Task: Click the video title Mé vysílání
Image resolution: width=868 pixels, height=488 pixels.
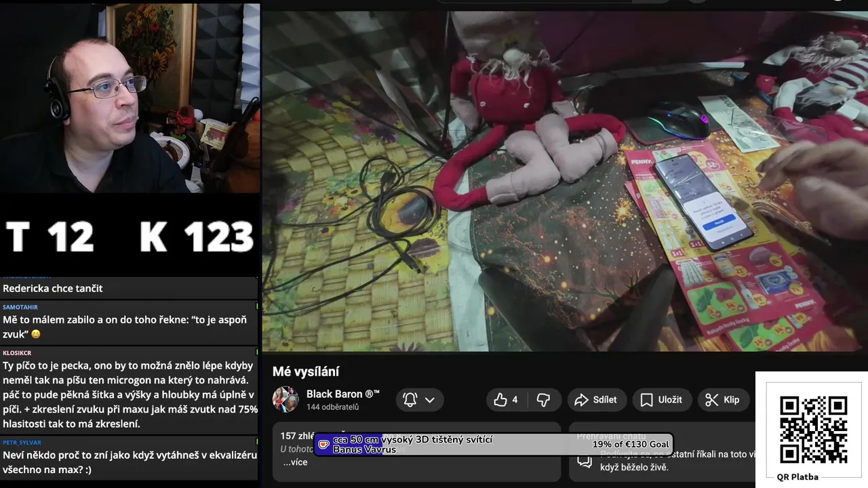Action: pyautogui.click(x=306, y=371)
